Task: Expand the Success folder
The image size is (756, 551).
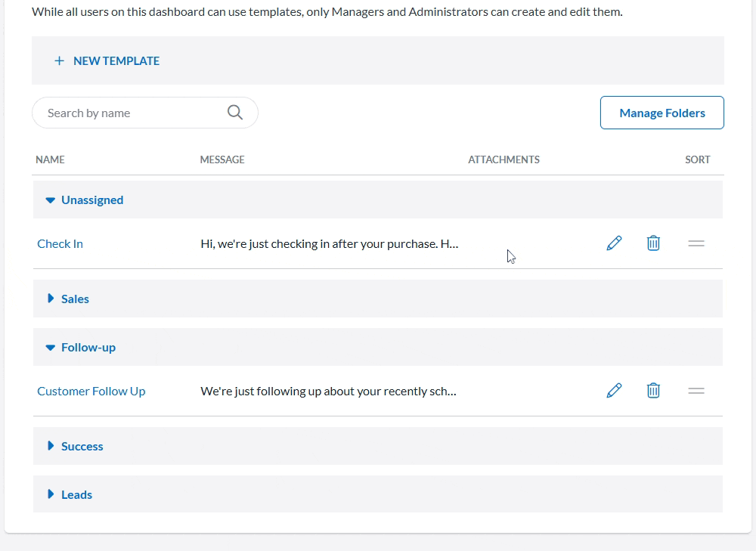Action: pos(51,446)
